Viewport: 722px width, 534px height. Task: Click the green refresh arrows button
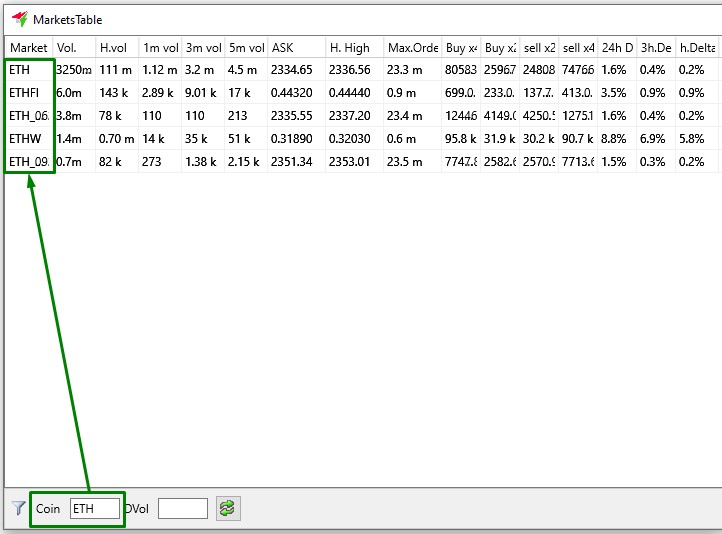[228, 508]
